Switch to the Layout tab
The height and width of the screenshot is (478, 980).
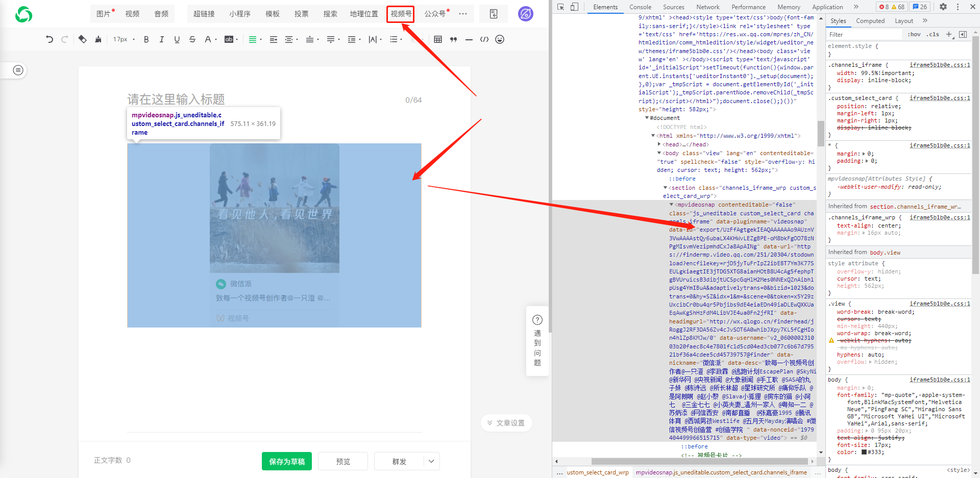(904, 20)
